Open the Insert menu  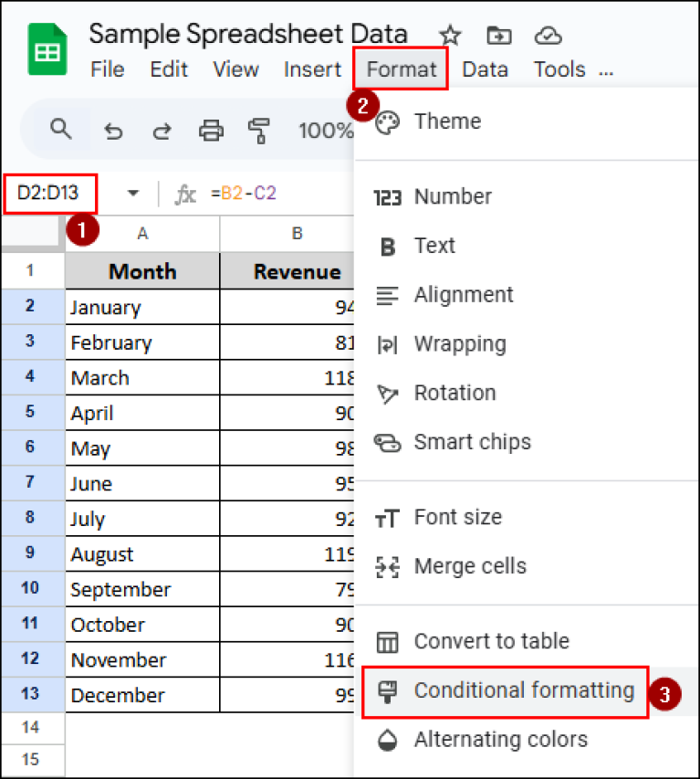(312, 69)
